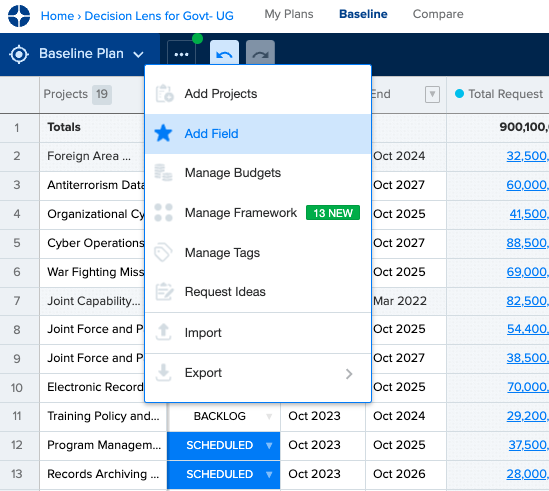549x491 pixels.
Task: Click the Manage Tags tag icon
Action: pyautogui.click(x=164, y=252)
